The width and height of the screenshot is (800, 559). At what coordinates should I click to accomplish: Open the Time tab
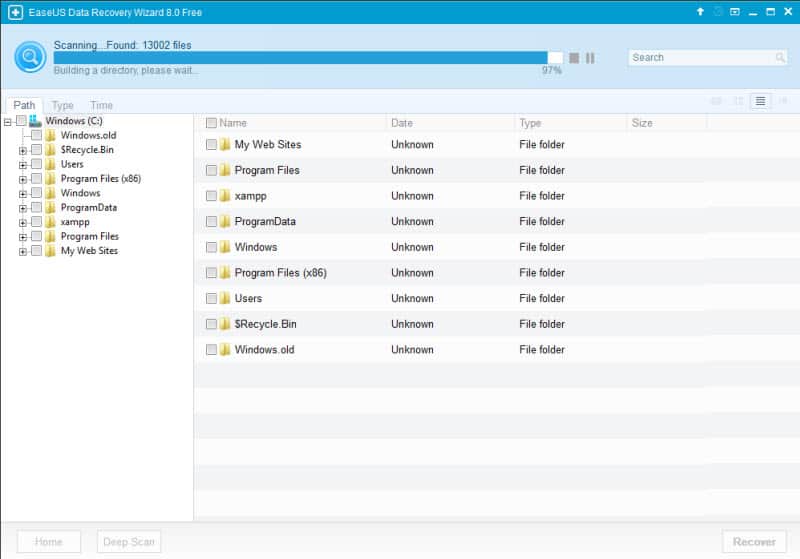coord(101,105)
